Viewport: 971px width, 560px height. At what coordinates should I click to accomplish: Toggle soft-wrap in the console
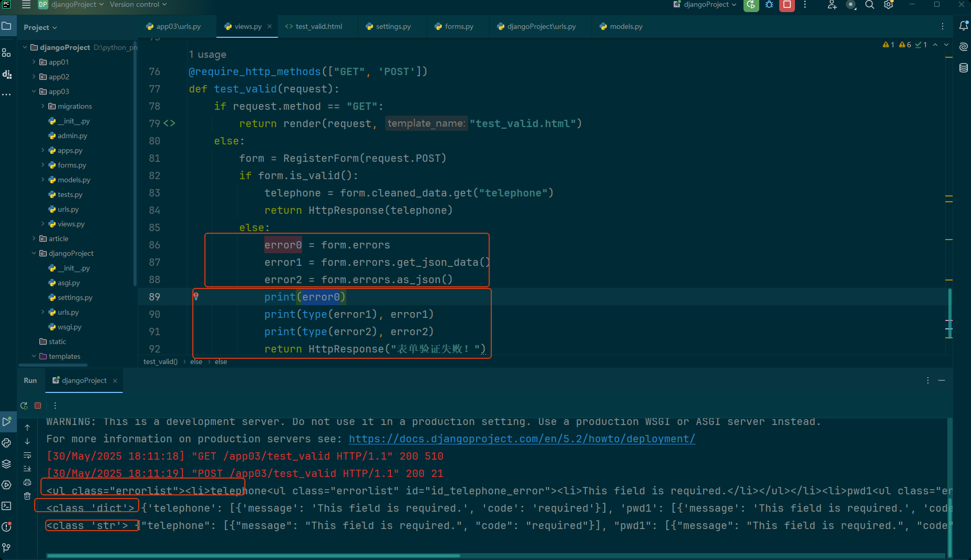coord(27,455)
